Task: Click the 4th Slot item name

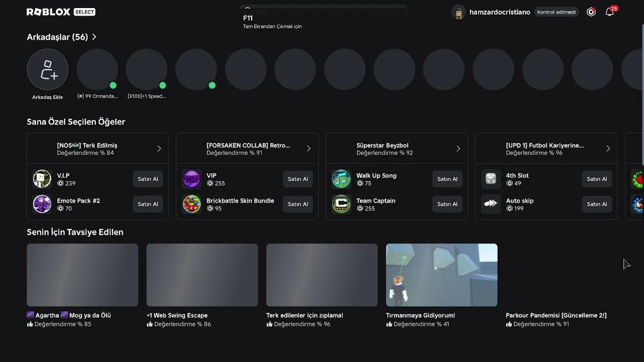Action: (517, 175)
